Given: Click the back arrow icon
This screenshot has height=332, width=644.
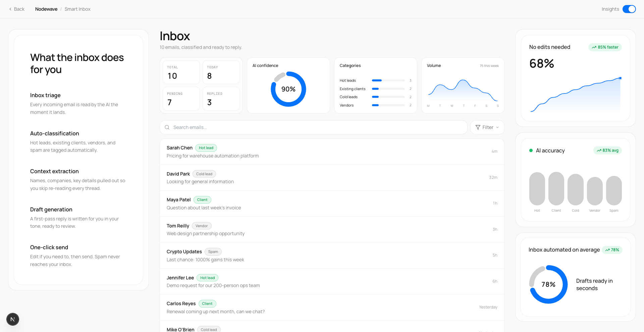Looking at the screenshot, I should (x=10, y=9).
